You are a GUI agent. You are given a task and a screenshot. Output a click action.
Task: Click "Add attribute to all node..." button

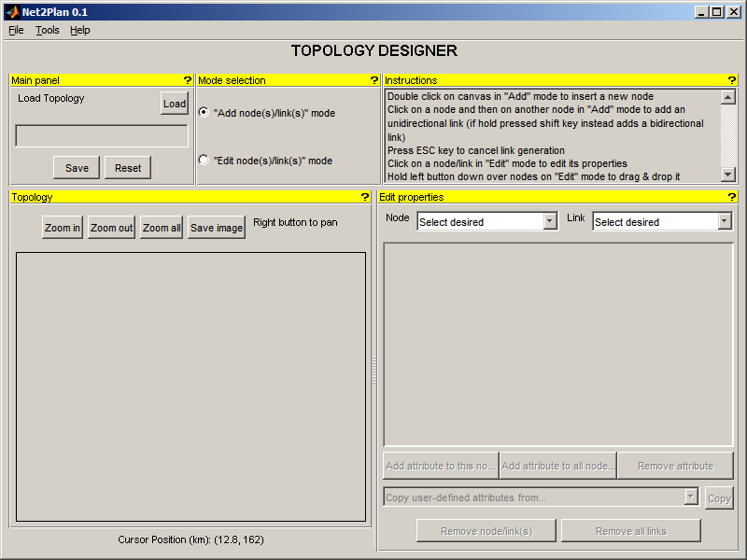click(557, 466)
